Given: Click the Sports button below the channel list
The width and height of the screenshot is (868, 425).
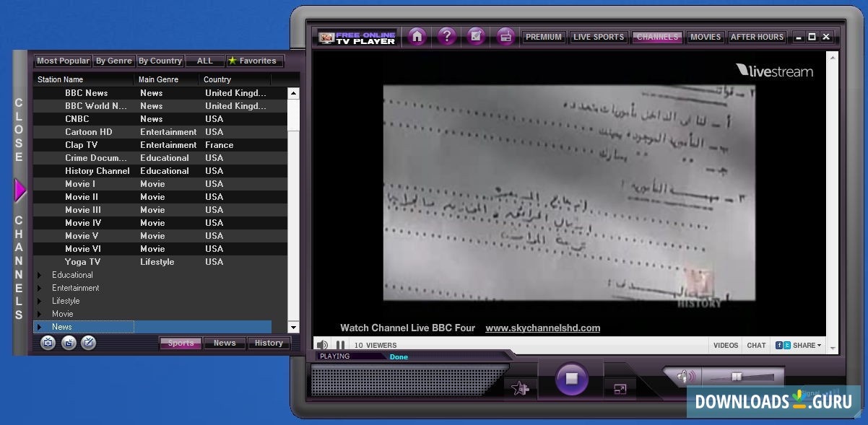Looking at the screenshot, I should tap(180, 343).
